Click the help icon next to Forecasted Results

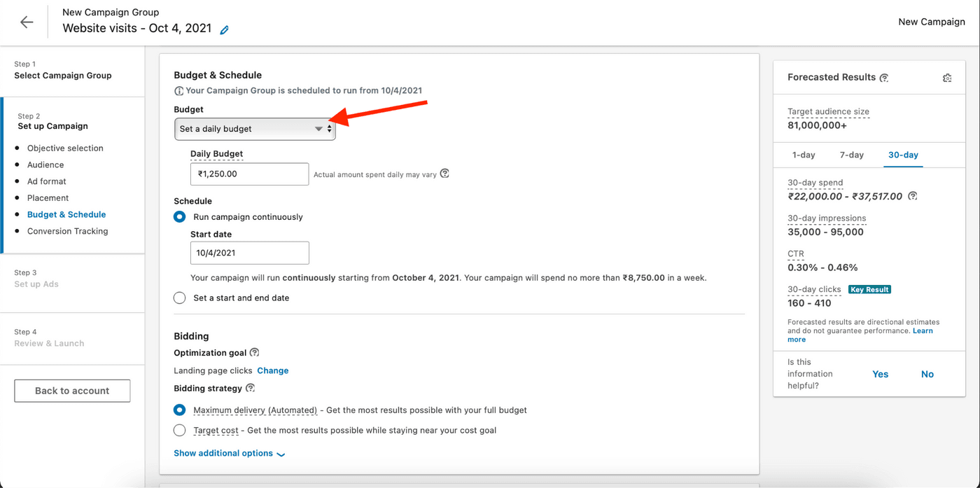pyautogui.click(x=883, y=77)
